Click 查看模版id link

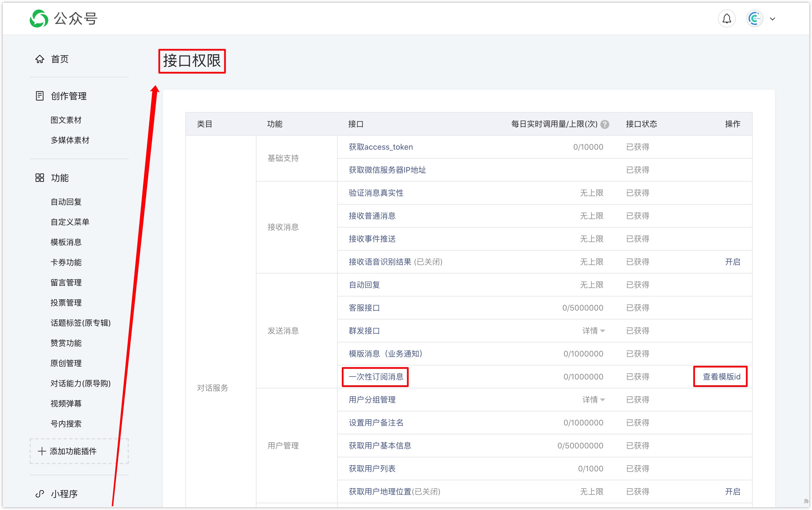point(721,377)
